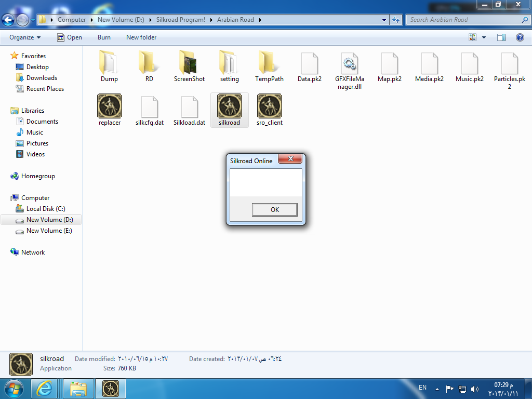Image resolution: width=532 pixels, height=399 pixels.
Task: Open the Videos library in the sidebar
Action: coord(35,154)
